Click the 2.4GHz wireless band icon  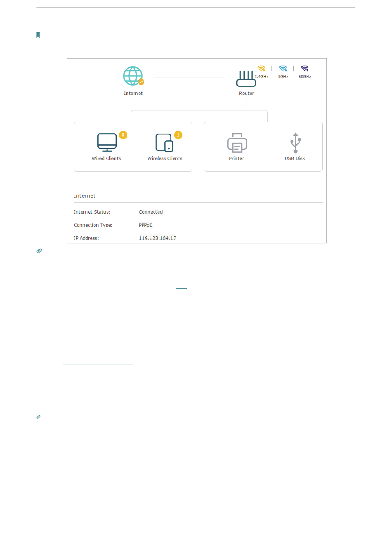click(x=261, y=69)
